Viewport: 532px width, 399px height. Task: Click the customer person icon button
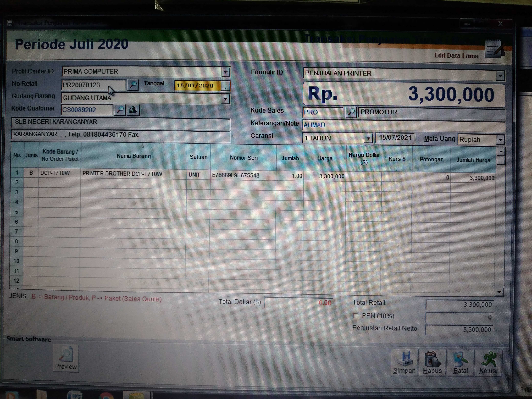click(x=133, y=110)
